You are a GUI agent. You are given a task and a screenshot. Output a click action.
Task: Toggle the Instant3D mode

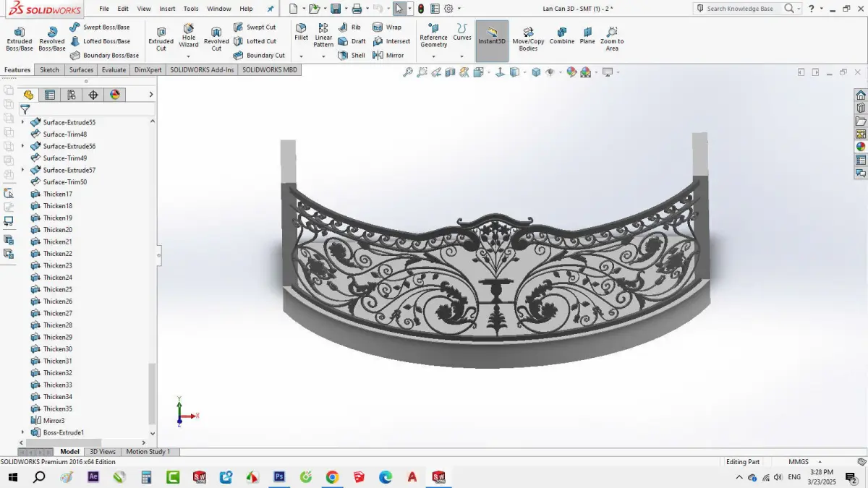(492, 41)
